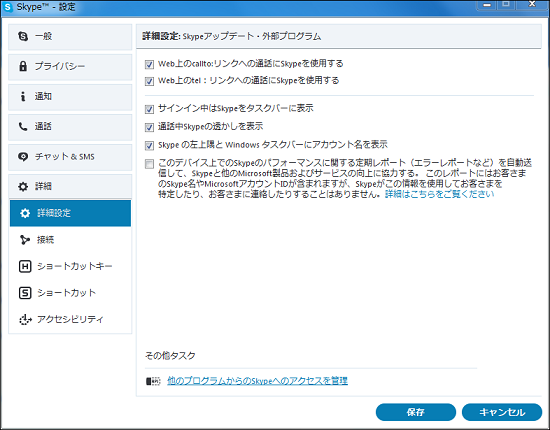Viewport: 550px width, 430px height.
Task: Toggle the サインイン中はSkypeをタスクバーに表示 checkbox
Action: tap(149, 109)
